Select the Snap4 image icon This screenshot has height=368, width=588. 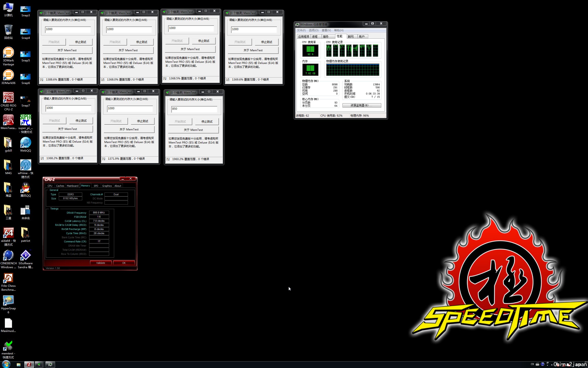pyautogui.click(x=25, y=34)
